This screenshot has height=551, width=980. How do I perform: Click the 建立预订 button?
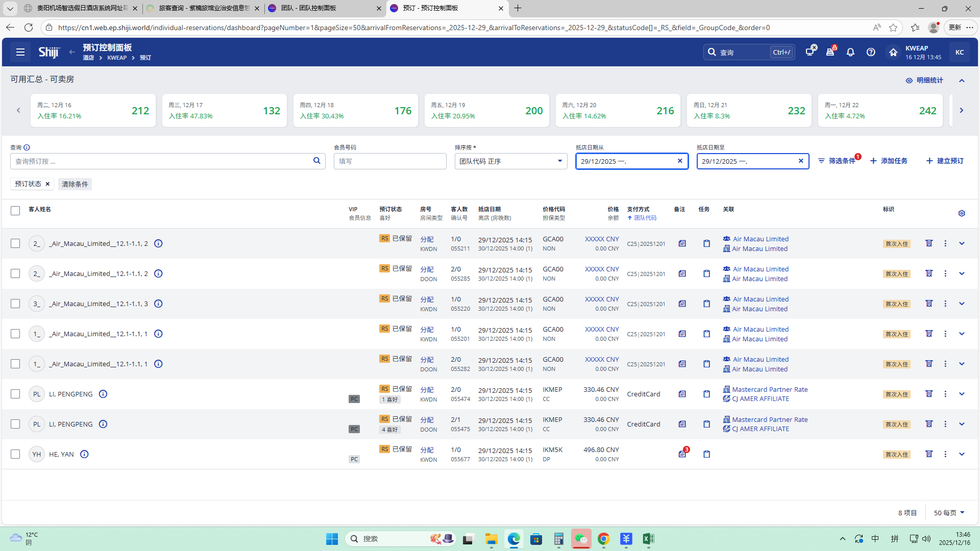tap(945, 161)
